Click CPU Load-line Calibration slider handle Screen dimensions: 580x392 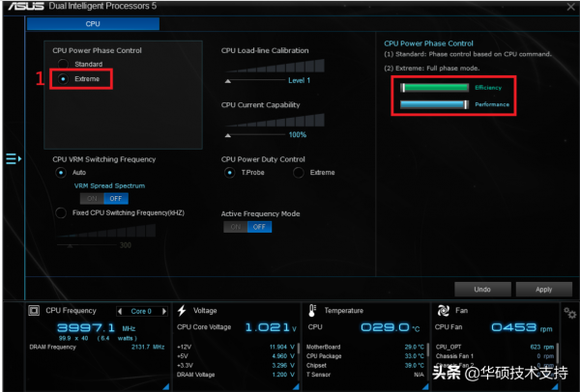pos(228,81)
